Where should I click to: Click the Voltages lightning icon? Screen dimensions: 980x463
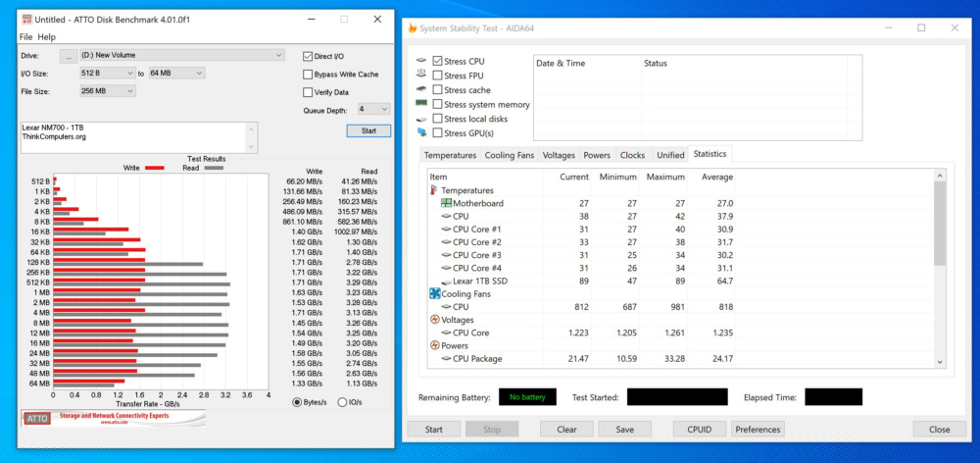pyautogui.click(x=434, y=319)
